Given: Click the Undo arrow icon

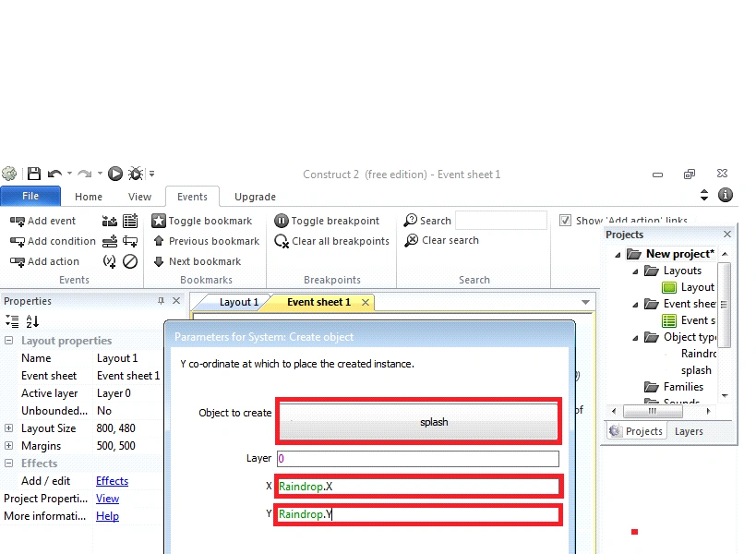Looking at the screenshot, I should pyautogui.click(x=54, y=174).
